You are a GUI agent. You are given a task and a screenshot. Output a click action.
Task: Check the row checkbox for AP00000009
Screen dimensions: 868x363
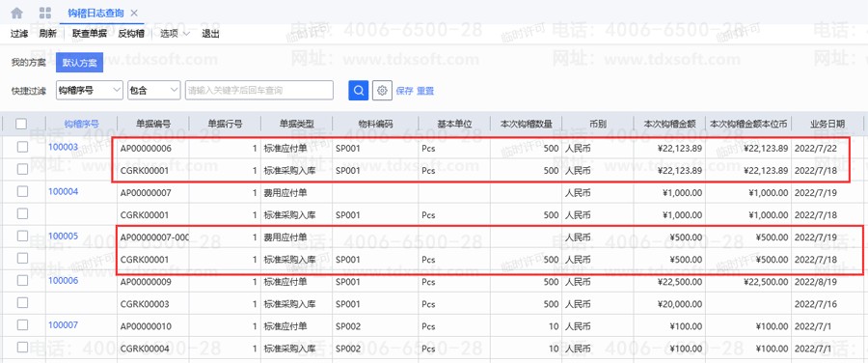click(x=22, y=280)
